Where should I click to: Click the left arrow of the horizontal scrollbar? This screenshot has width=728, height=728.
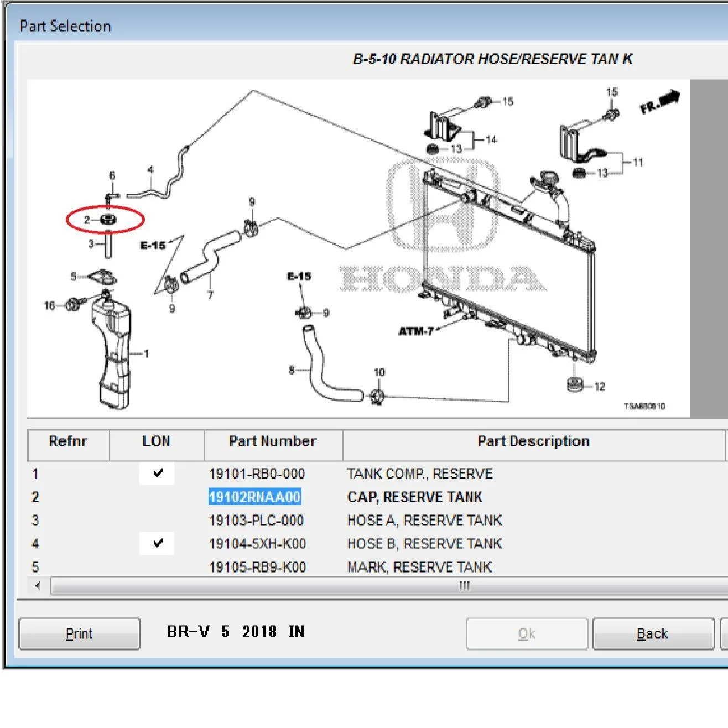click(x=37, y=586)
